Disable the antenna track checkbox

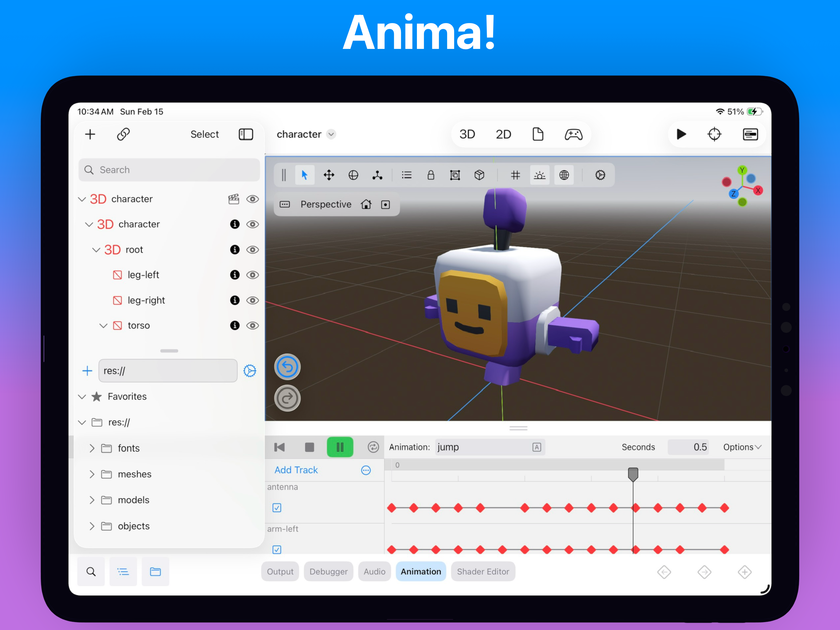click(x=277, y=508)
